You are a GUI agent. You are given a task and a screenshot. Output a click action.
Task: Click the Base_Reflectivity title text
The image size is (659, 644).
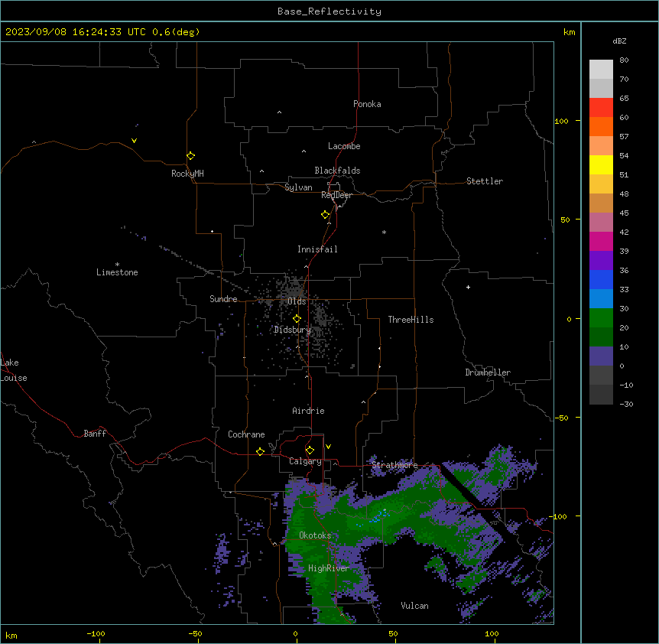coord(329,11)
